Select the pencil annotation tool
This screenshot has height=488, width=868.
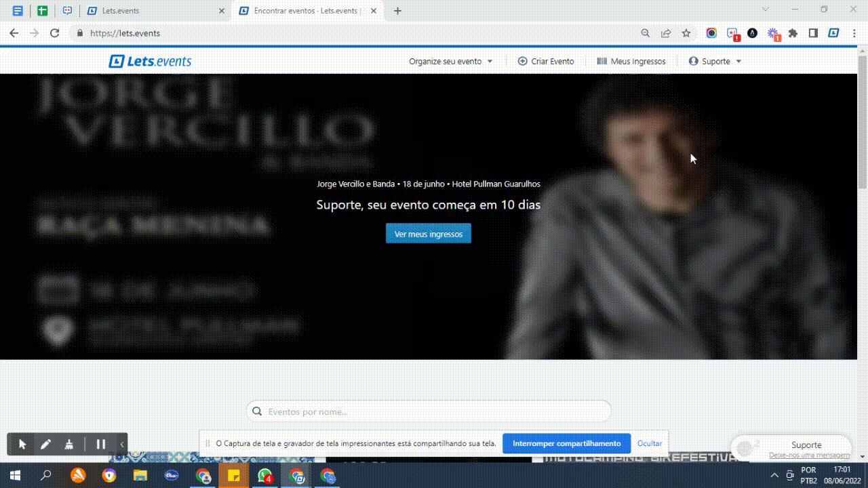[x=45, y=445]
